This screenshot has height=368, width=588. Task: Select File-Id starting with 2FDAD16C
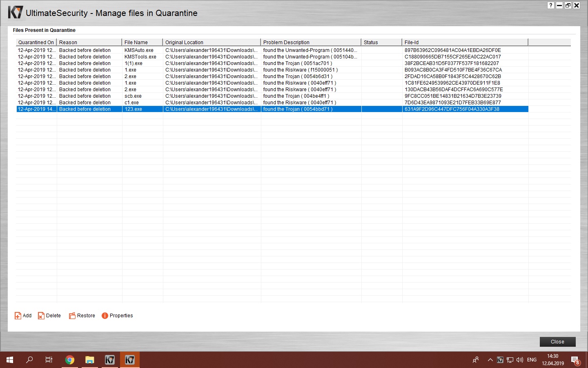click(x=453, y=76)
